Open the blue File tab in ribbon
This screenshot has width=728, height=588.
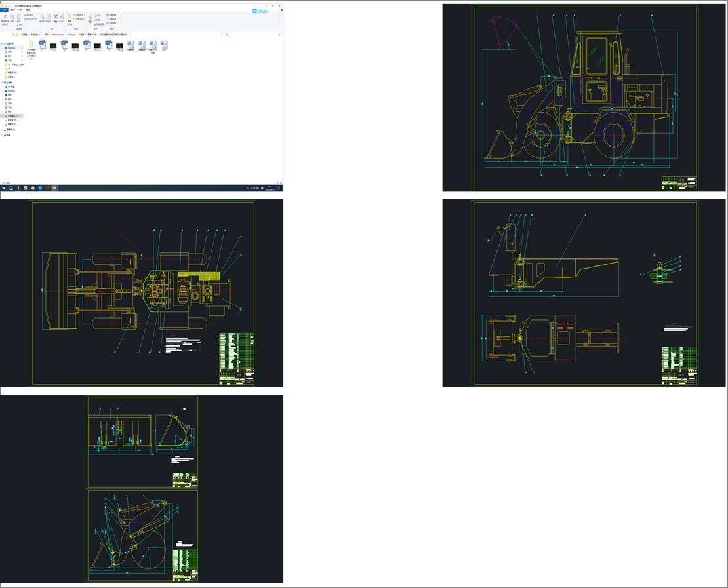[x=4, y=10]
